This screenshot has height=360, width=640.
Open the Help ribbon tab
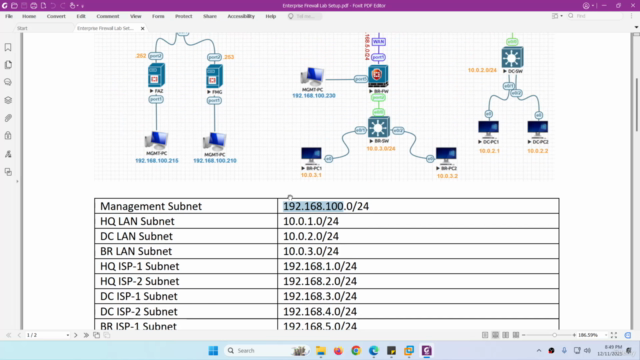point(271,16)
